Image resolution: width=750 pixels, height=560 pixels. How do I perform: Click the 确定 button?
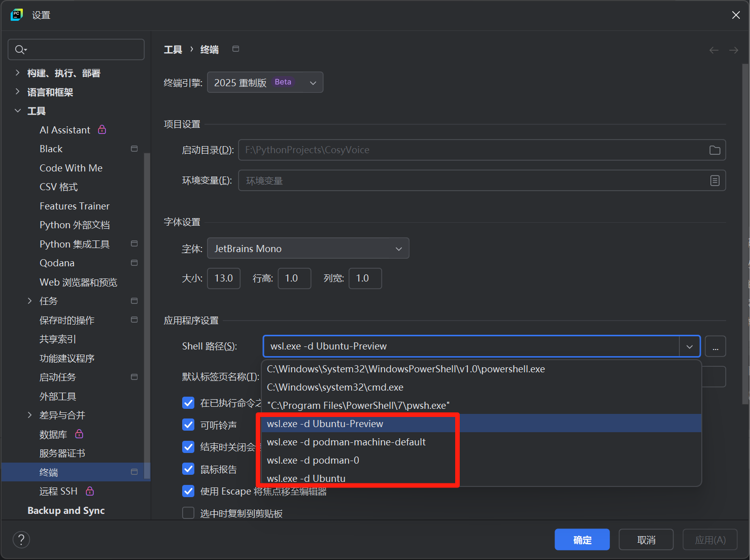(582, 540)
